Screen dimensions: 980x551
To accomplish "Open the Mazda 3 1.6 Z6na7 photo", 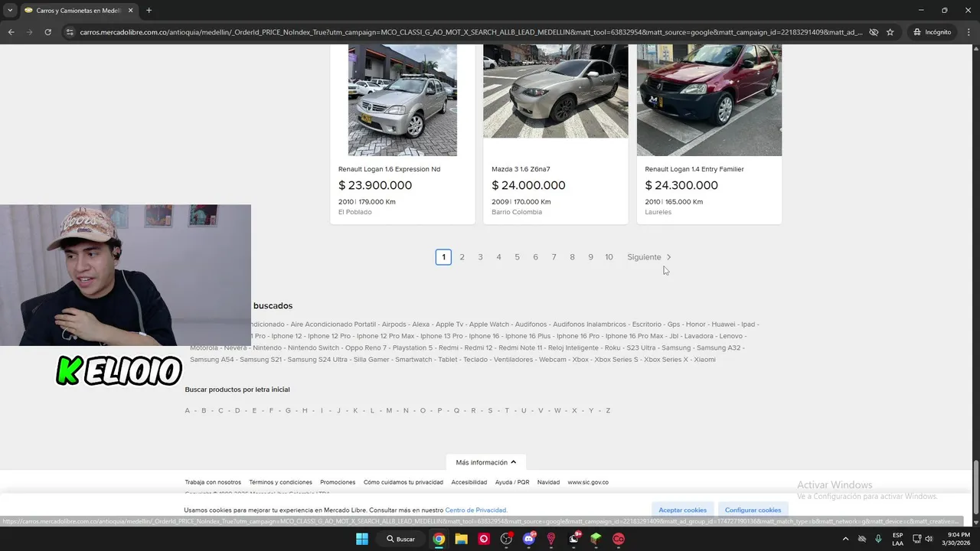I will click(x=556, y=91).
